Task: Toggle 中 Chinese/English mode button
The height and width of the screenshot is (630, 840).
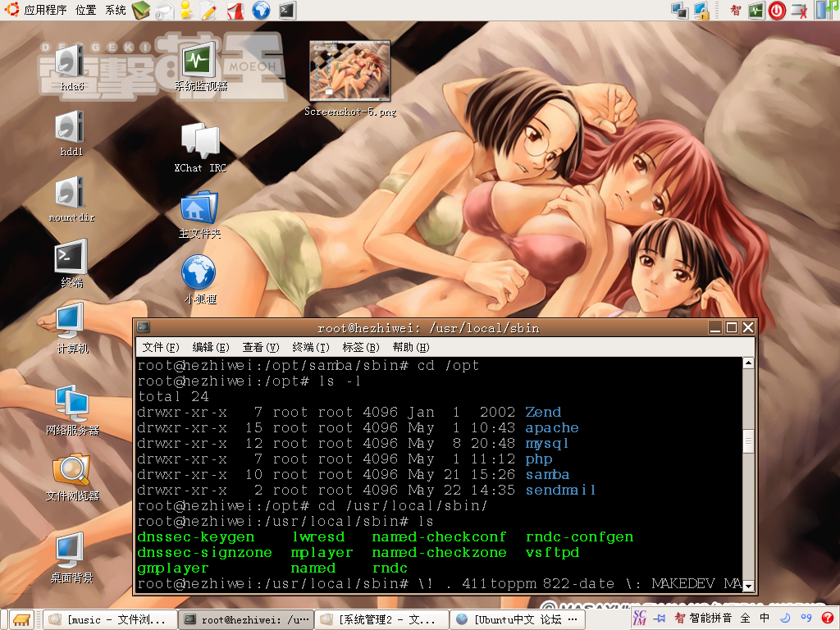Action: pyautogui.click(x=765, y=619)
